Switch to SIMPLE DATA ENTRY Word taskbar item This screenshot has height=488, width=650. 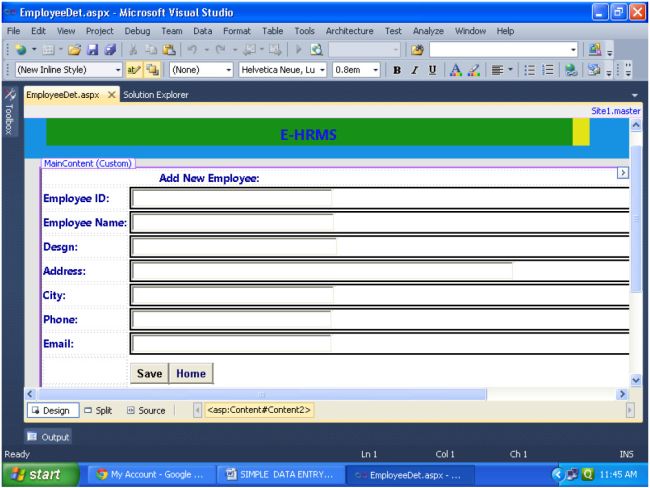tap(281, 475)
